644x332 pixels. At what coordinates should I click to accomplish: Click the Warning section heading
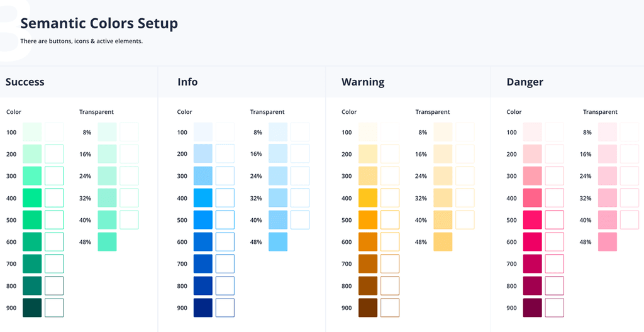pos(363,82)
